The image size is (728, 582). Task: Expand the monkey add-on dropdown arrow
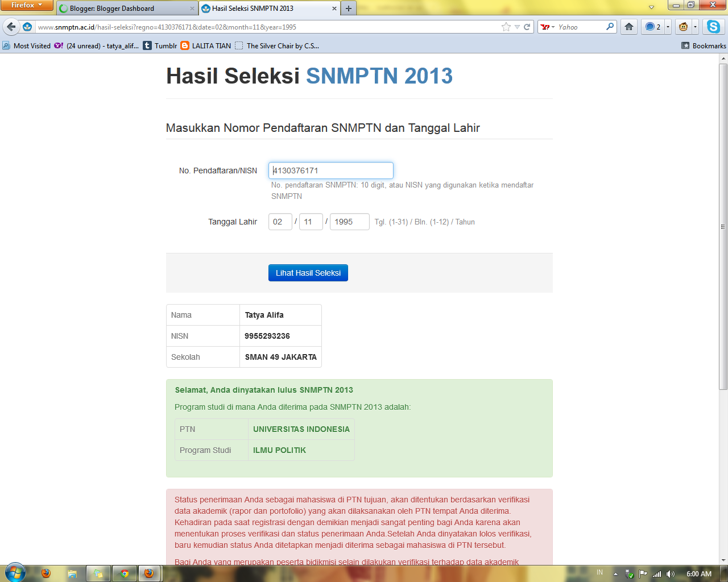point(695,27)
